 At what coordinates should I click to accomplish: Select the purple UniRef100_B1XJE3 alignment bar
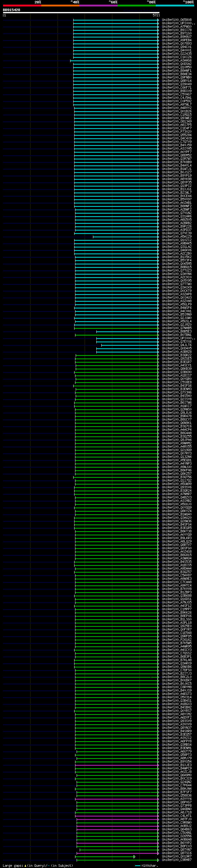pos(117,765)
